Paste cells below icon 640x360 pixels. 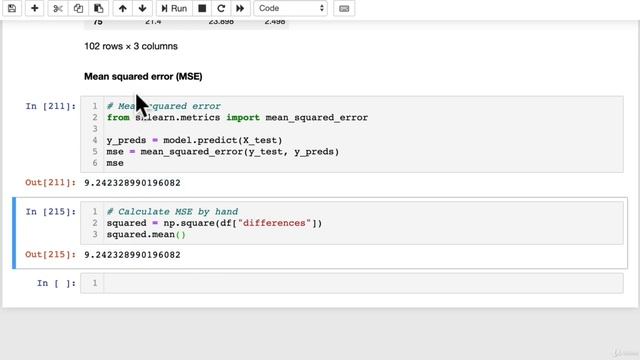pos(98,8)
